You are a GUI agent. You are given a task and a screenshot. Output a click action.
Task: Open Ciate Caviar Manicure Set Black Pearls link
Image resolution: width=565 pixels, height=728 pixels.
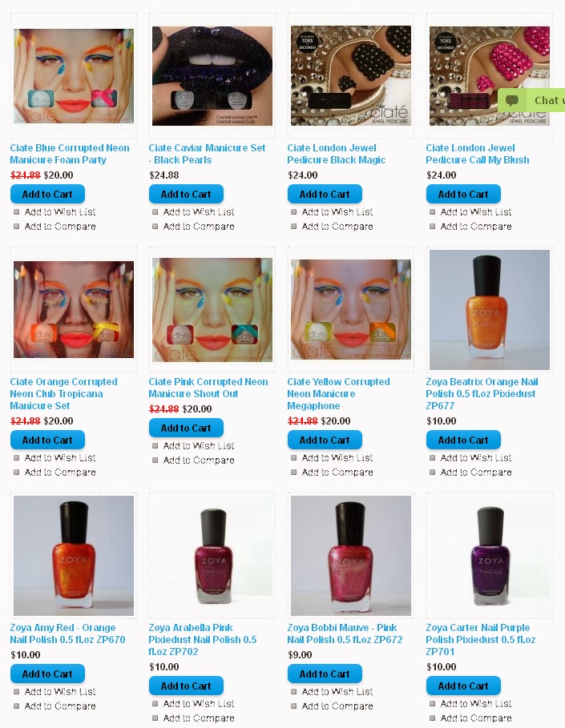click(207, 154)
